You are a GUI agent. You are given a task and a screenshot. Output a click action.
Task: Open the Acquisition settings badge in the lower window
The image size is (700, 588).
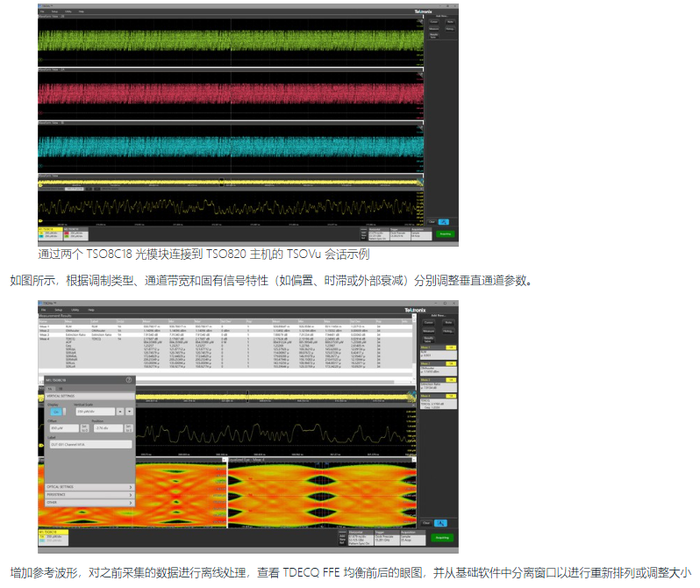coord(413,538)
